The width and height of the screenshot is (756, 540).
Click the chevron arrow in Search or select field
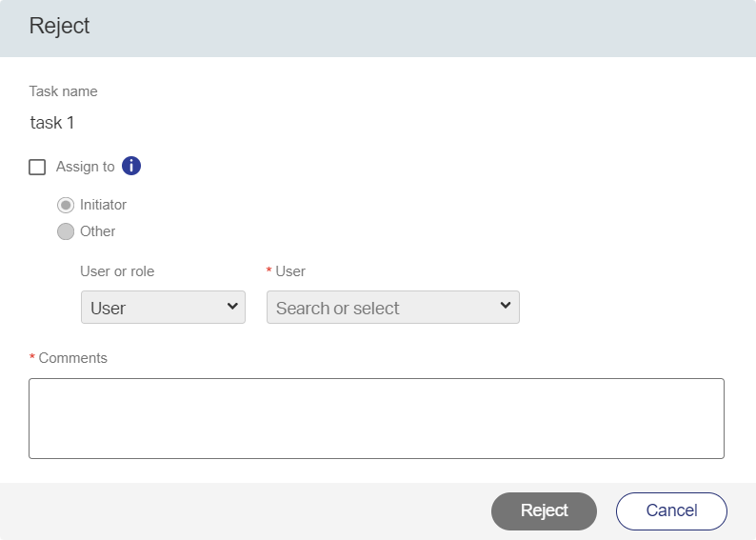click(x=506, y=307)
